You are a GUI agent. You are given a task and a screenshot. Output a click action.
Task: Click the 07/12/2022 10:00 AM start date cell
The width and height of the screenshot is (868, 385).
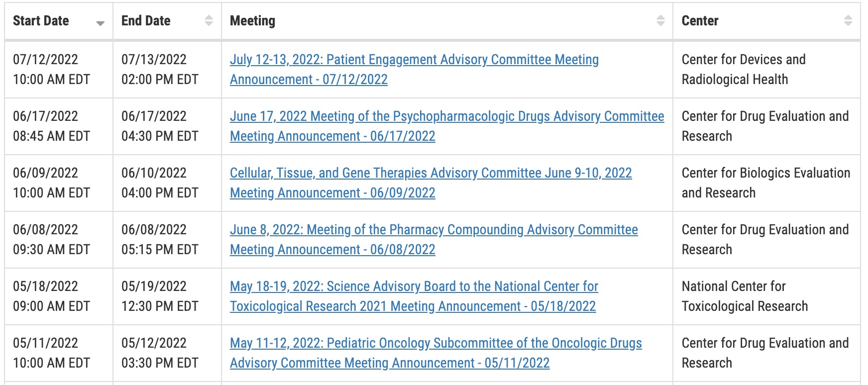59,70
